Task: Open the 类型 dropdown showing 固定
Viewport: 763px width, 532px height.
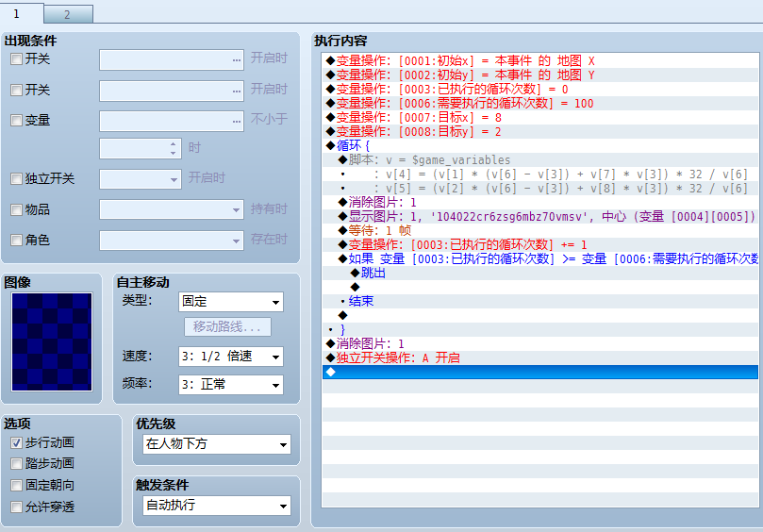Action: coord(231,302)
